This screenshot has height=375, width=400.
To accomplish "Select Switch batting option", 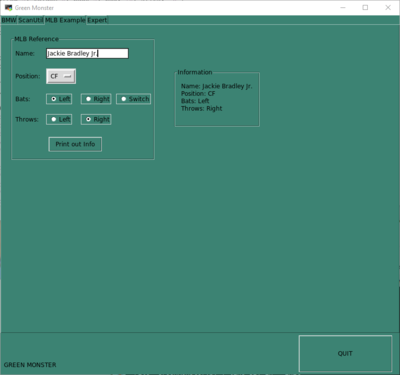I will pyautogui.click(x=133, y=99).
